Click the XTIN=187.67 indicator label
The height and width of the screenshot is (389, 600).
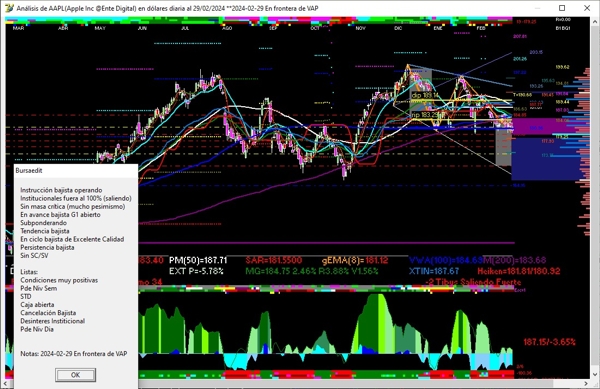coord(434,271)
